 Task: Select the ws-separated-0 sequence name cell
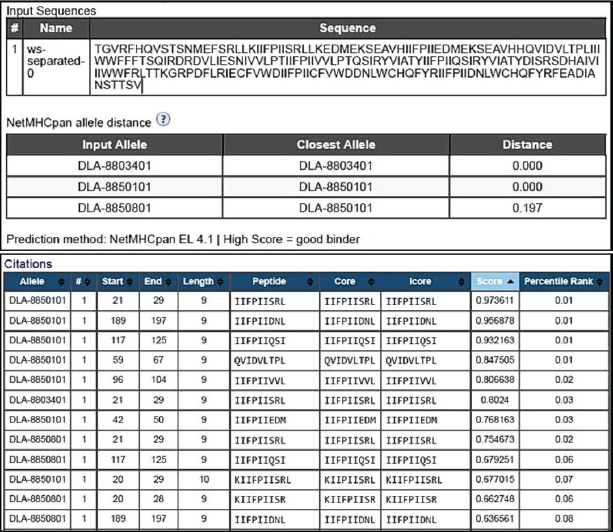pyautogui.click(x=49, y=60)
